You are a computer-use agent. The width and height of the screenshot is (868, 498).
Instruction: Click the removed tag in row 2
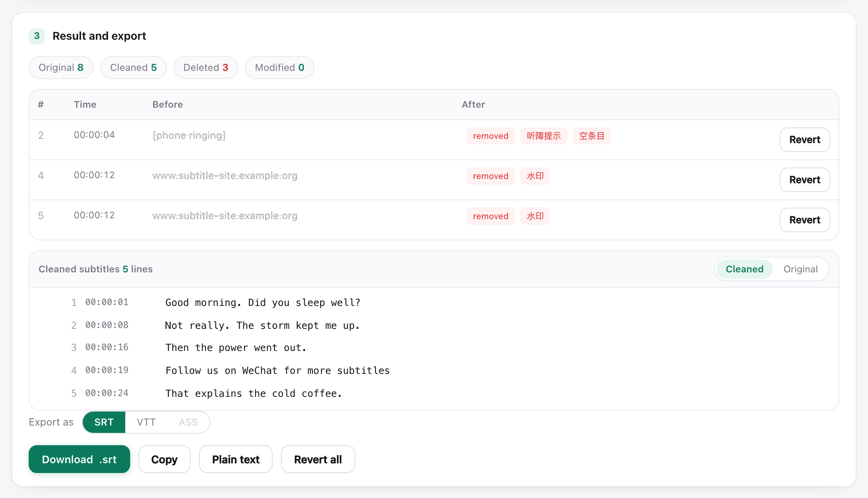click(491, 136)
